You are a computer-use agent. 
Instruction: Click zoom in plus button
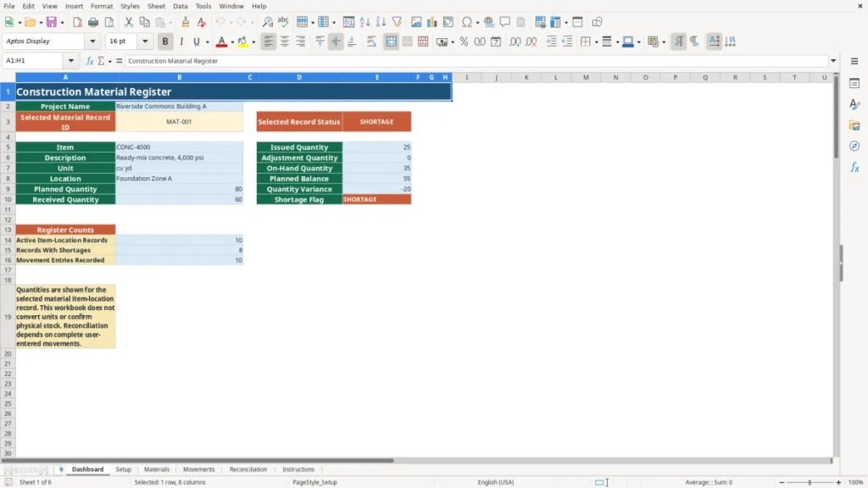(x=838, y=482)
